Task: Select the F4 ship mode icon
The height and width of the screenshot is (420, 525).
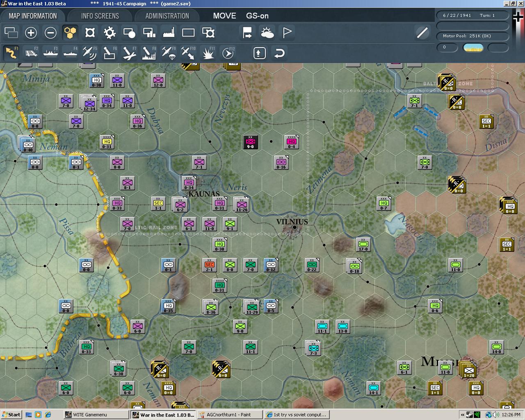Action: coord(70,52)
